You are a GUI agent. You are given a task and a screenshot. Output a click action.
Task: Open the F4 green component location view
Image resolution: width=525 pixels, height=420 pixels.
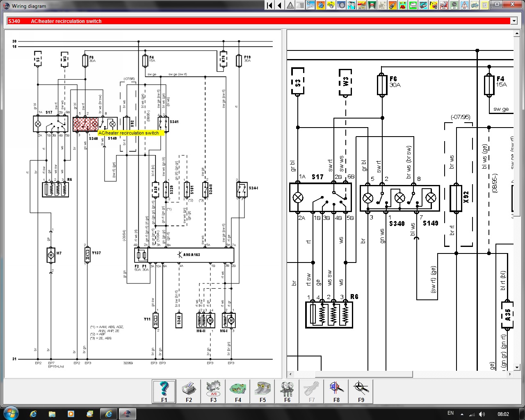tap(238, 391)
